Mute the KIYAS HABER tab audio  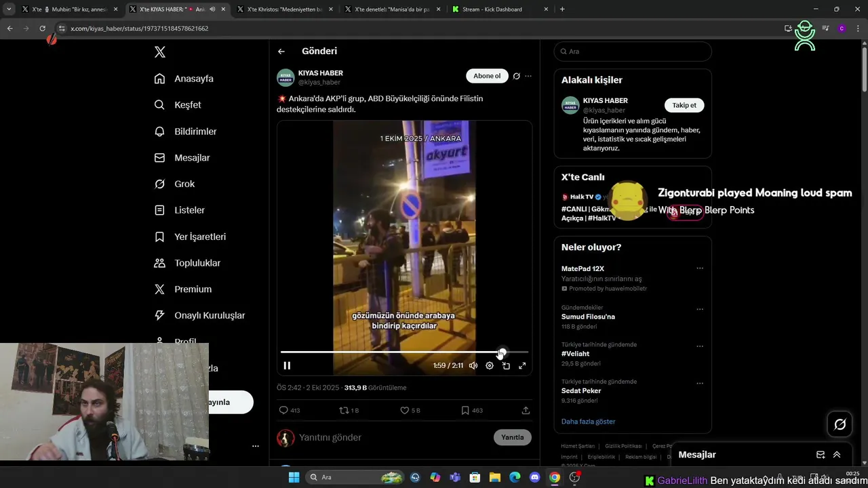click(x=213, y=9)
